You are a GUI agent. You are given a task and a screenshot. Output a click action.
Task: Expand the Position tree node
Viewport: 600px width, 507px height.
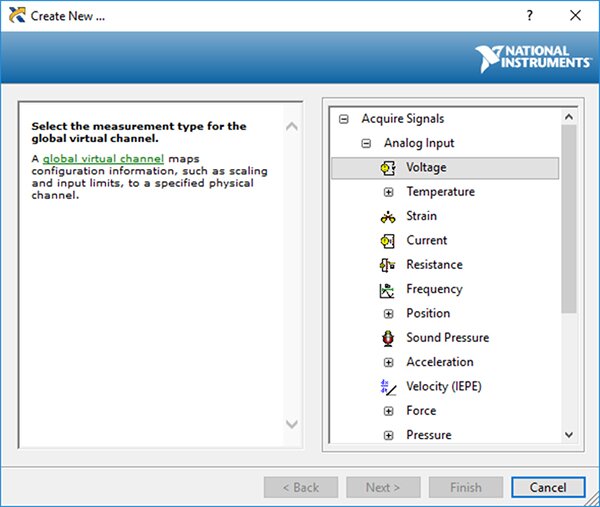(388, 314)
